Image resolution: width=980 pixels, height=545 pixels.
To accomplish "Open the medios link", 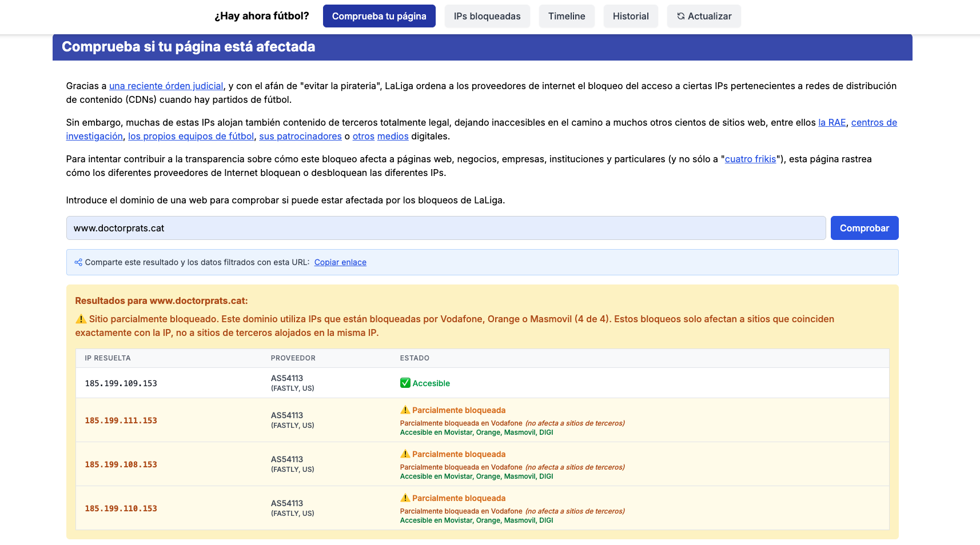I will 393,136.
